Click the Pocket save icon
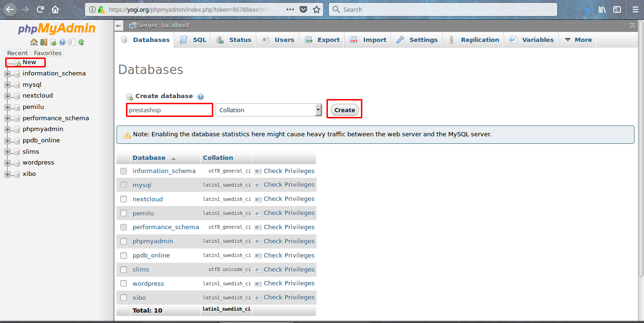Viewport: 644px width, 323px height. click(304, 9)
